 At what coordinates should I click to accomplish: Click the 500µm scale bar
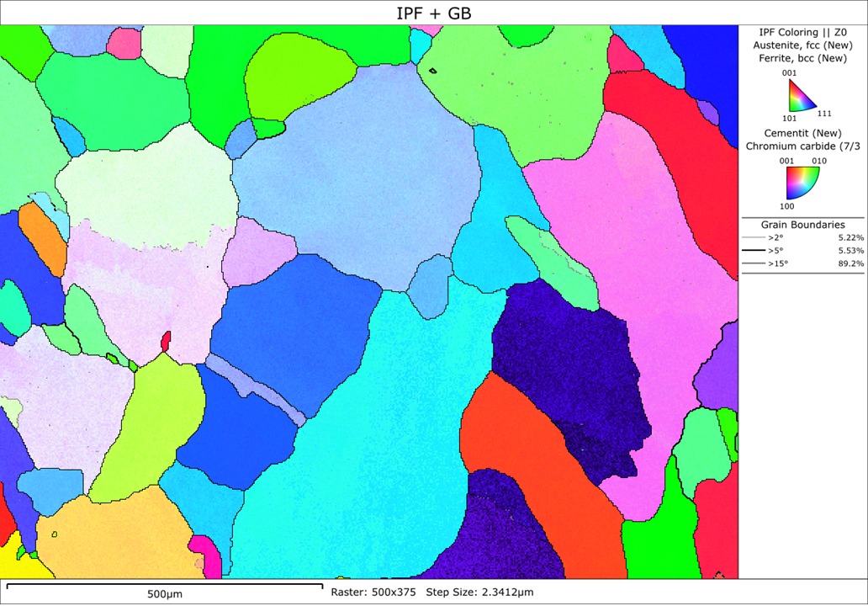pos(164,586)
